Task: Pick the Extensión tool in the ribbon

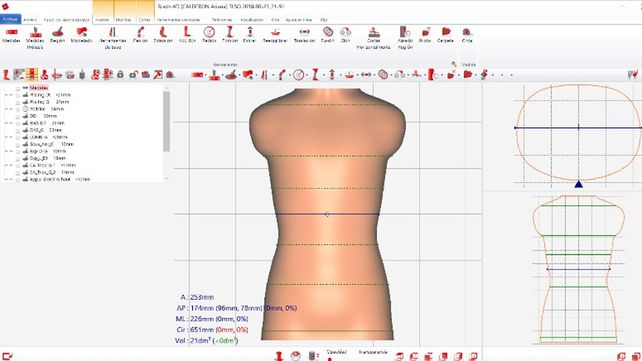Action: point(163,35)
